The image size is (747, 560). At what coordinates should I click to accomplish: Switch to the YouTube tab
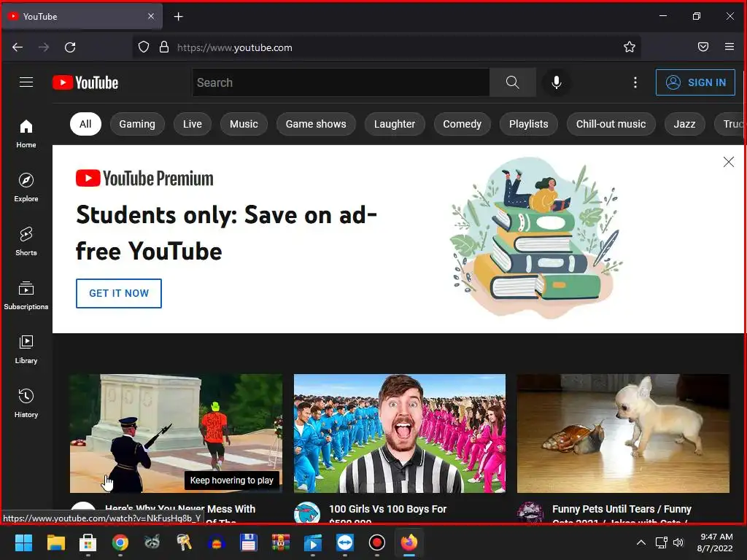[82, 16]
